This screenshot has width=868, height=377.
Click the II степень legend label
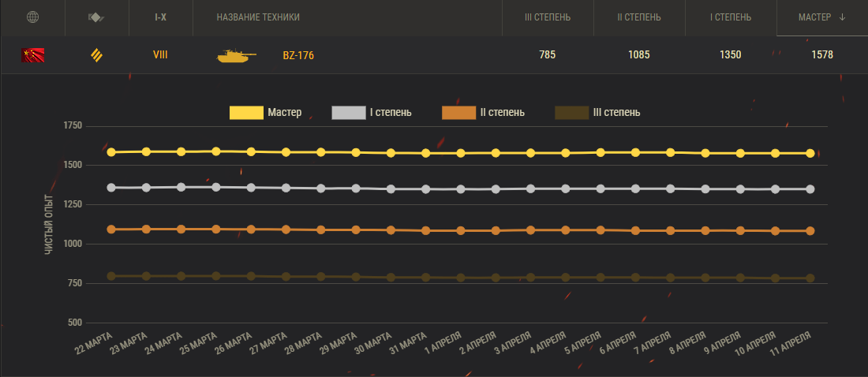[x=502, y=113]
